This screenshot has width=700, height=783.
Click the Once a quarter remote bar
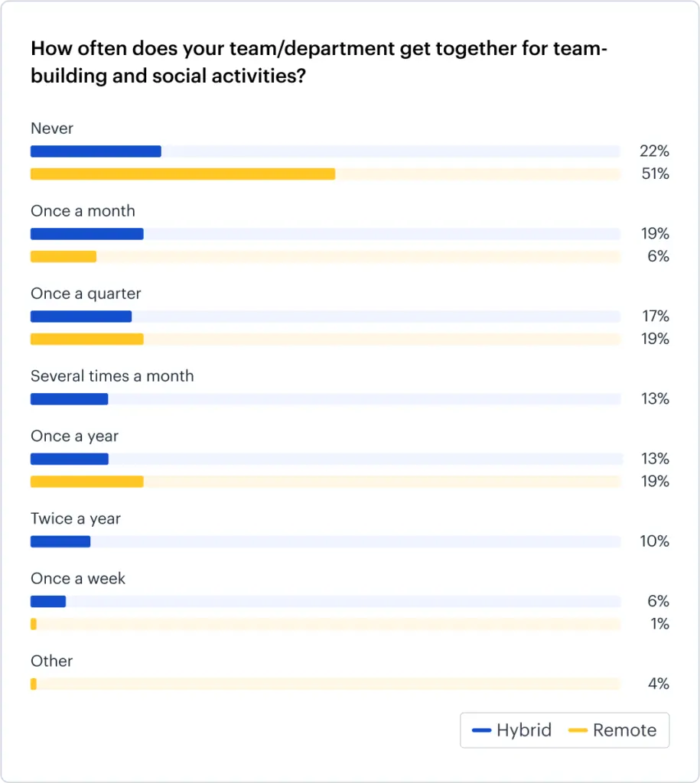pyautogui.click(x=86, y=339)
